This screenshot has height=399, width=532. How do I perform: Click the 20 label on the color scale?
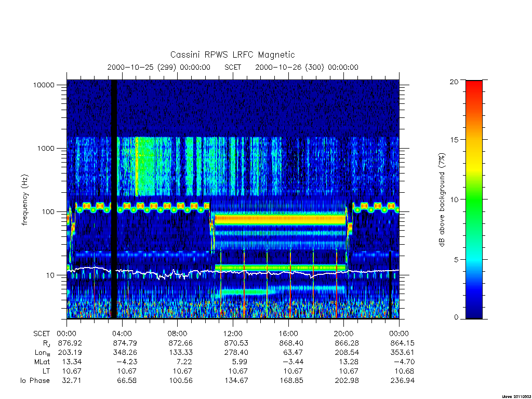tap(454, 82)
